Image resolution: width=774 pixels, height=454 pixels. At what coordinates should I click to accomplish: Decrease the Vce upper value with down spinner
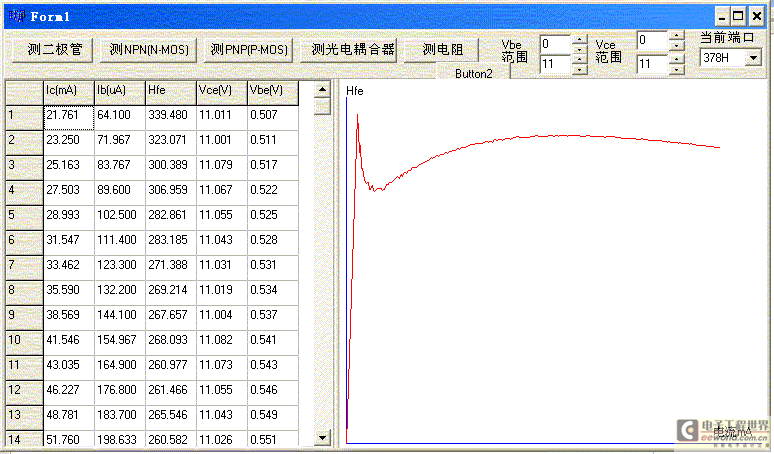[677, 69]
